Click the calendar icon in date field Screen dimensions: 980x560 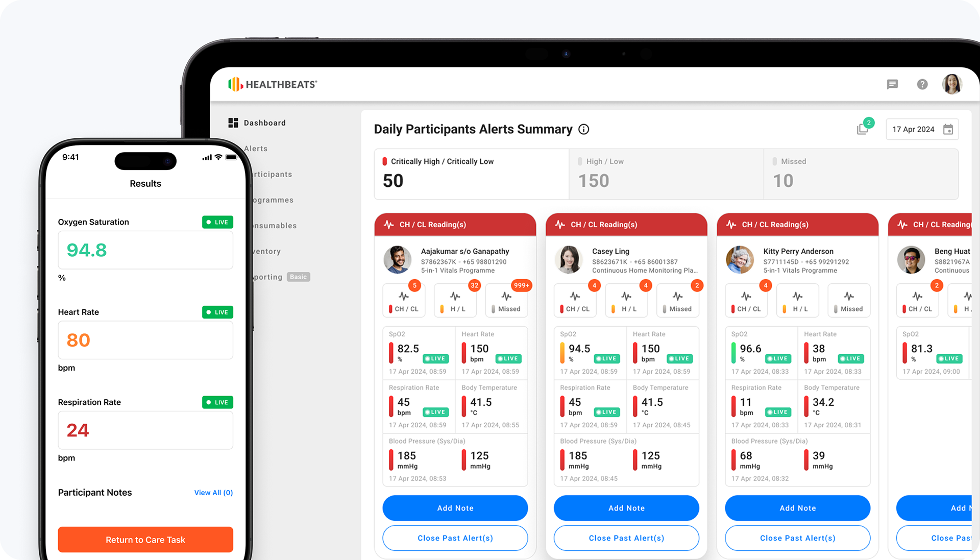(x=948, y=130)
